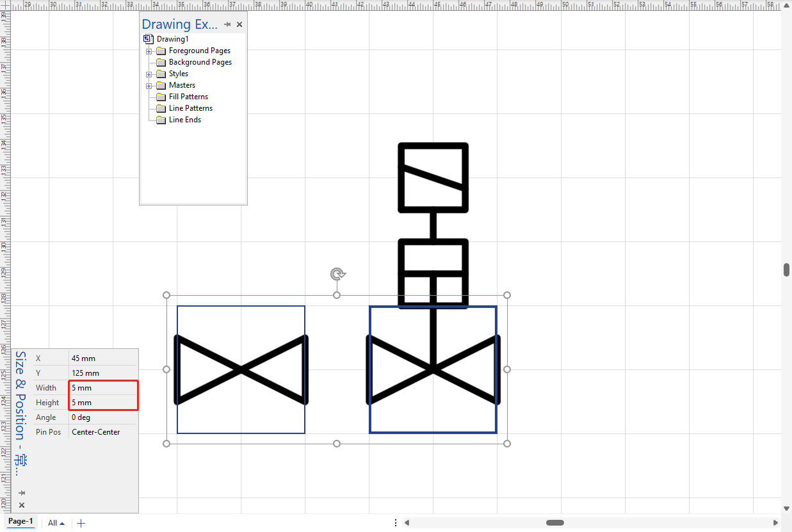Click the Pin Pos label
This screenshot has height=532, width=792.
coord(49,432)
